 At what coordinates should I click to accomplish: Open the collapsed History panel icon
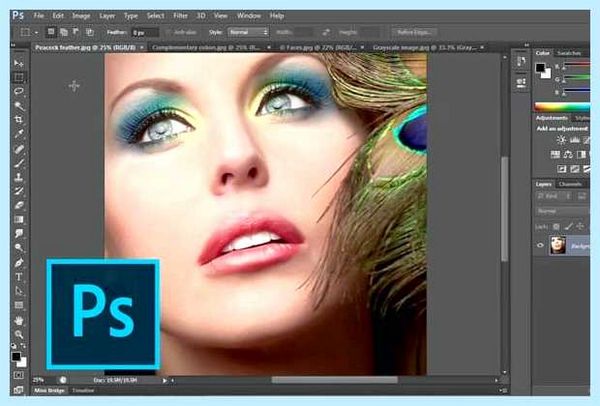click(x=521, y=62)
